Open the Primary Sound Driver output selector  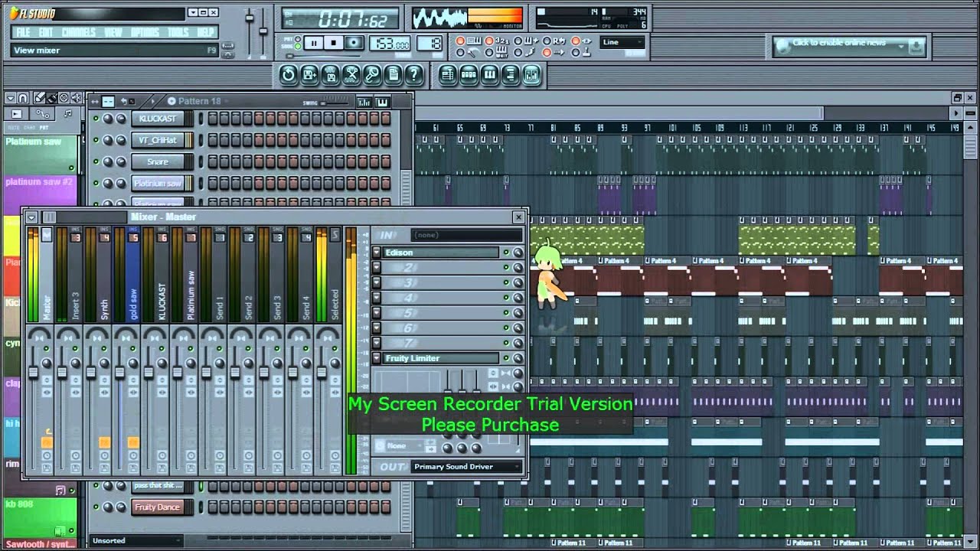click(x=466, y=467)
